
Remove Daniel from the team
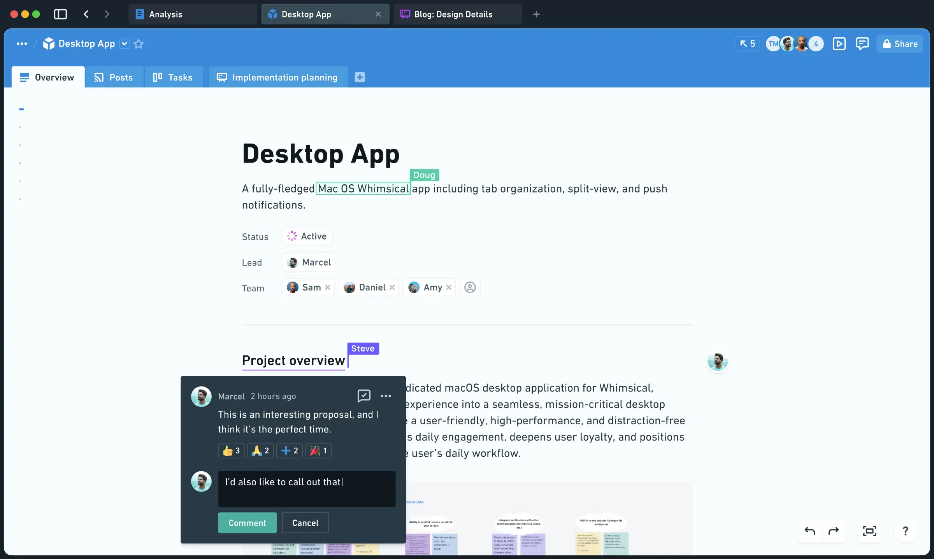click(x=392, y=287)
